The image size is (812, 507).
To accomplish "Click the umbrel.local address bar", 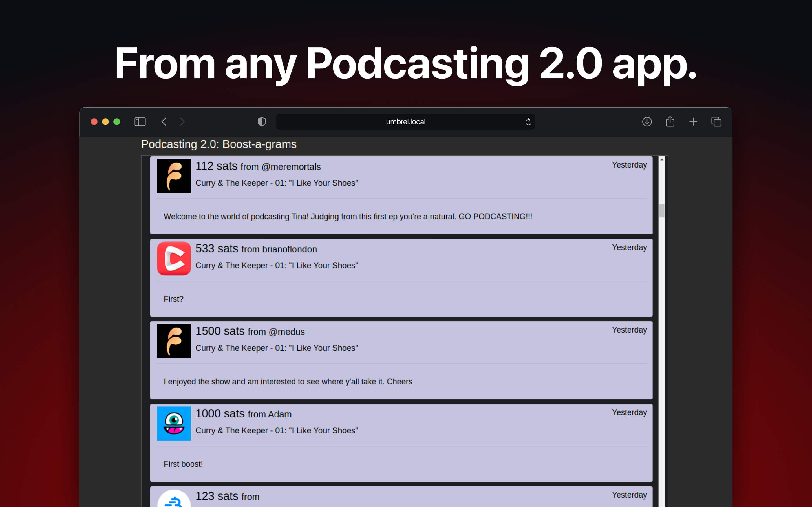I will [x=405, y=122].
